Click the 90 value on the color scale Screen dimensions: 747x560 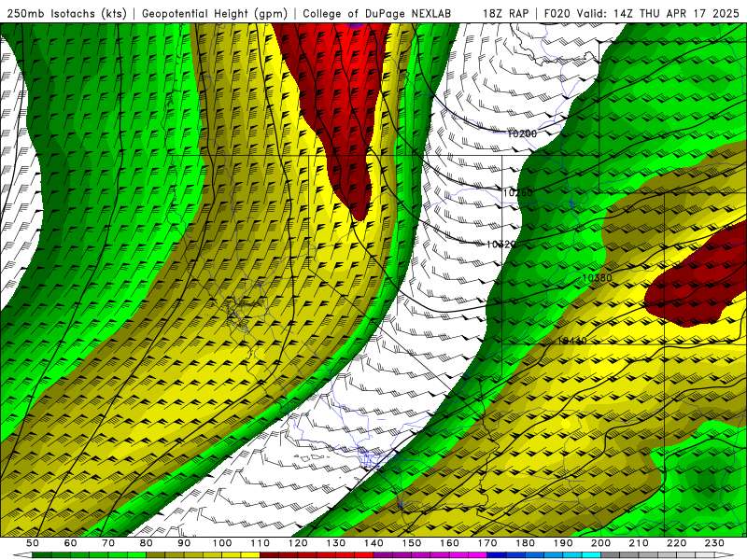point(184,543)
